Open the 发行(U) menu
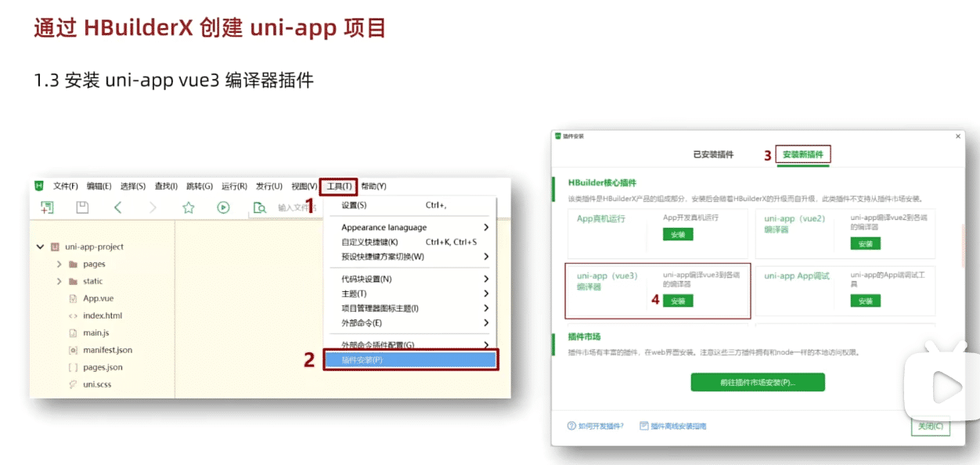Image resolution: width=980 pixels, height=465 pixels. [269, 186]
